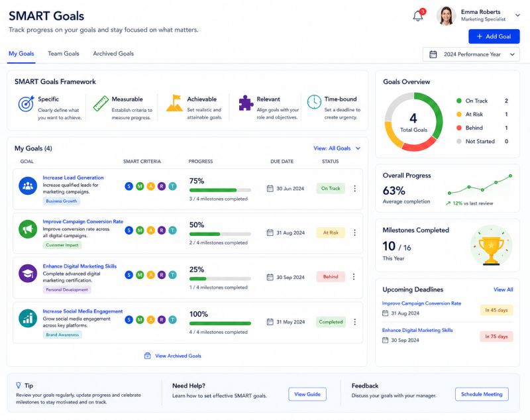Expand the 2024 Performance Year dropdown
The width and height of the screenshot is (530, 420).
click(x=471, y=54)
